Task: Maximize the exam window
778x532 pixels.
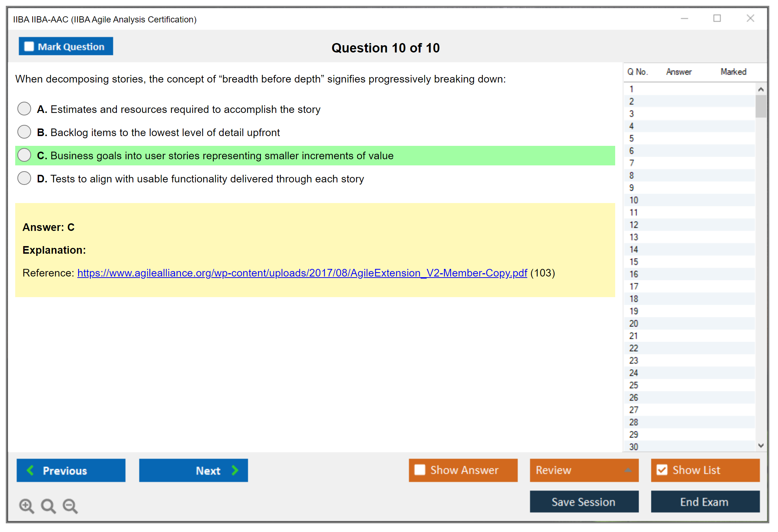Action: pyautogui.click(x=717, y=18)
